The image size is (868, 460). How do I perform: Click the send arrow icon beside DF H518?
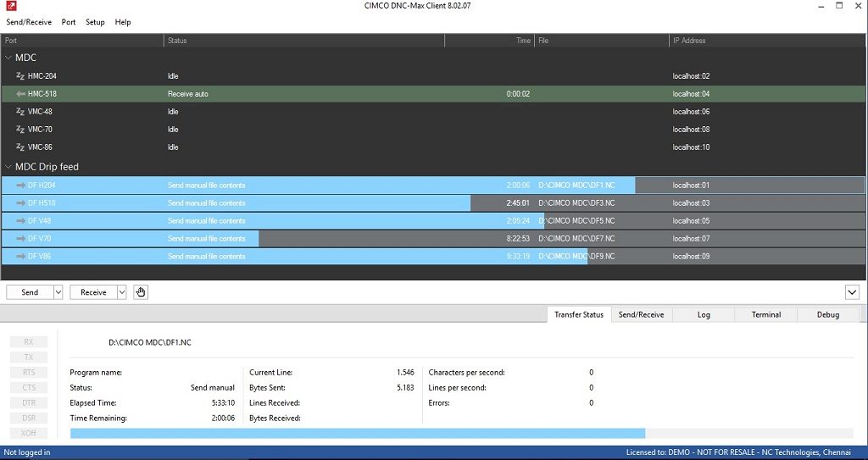point(21,203)
